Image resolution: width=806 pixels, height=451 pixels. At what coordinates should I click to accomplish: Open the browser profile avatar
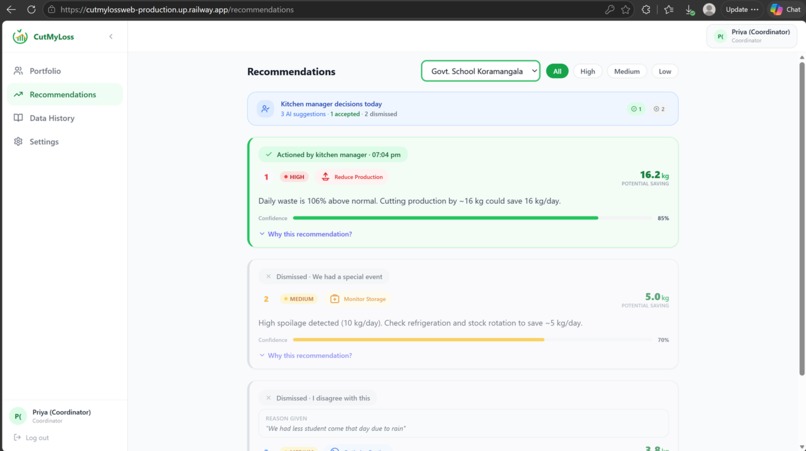coord(709,9)
